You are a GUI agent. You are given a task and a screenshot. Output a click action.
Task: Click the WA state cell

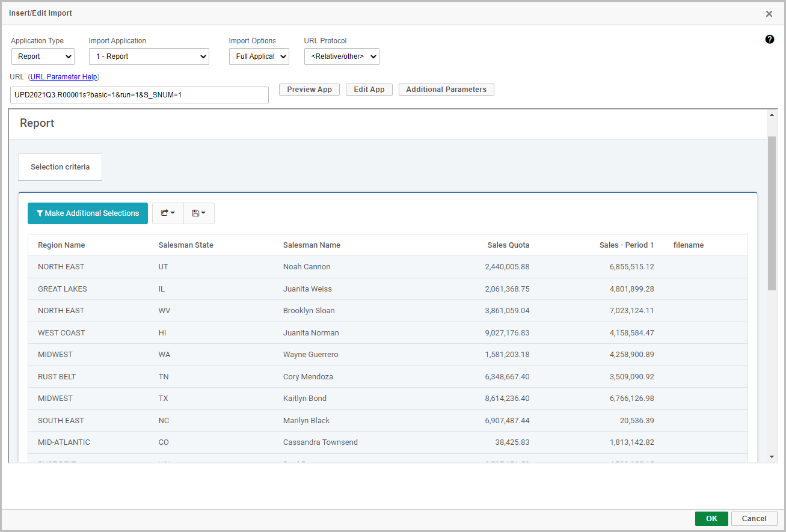point(164,355)
